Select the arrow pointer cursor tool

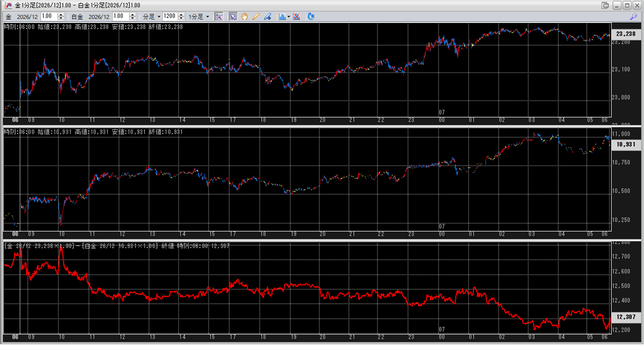pos(233,17)
